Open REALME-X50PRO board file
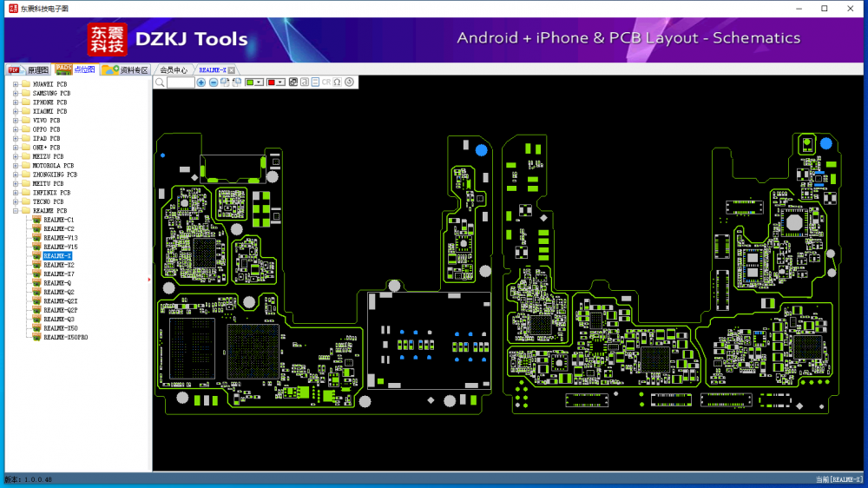 pyautogui.click(x=65, y=337)
